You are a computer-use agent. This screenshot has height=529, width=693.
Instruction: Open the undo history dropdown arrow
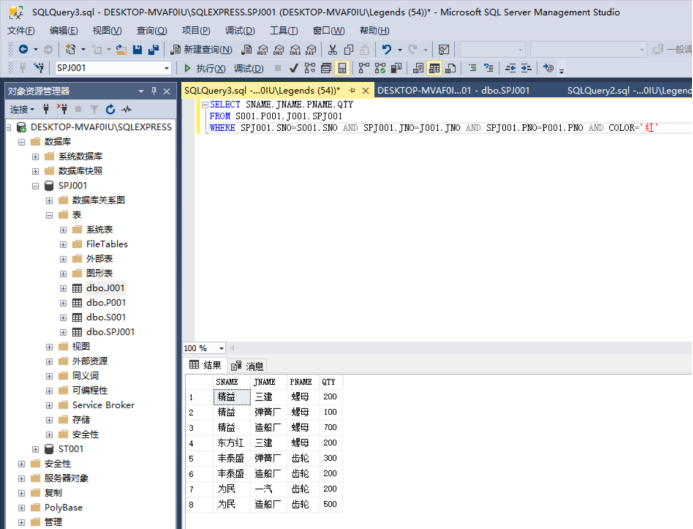400,50
